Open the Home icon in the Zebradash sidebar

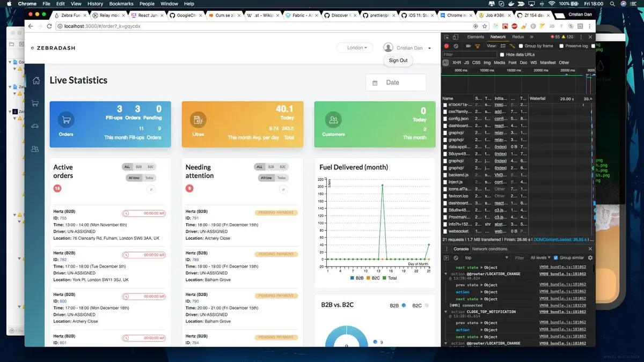coord(36,82)
